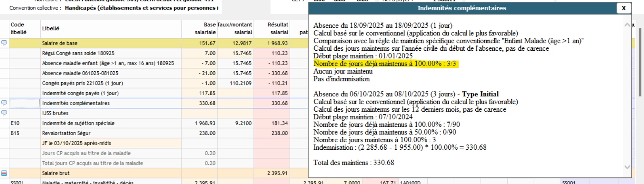The width and height of the screenshot is (644, 184).
Task: Select Indemnité congés payés (1 jour) row
Action: (80, 93)
